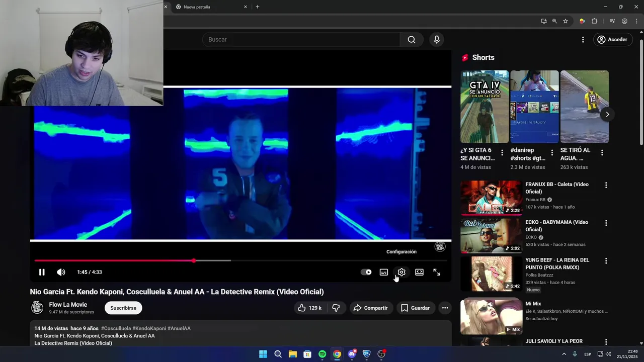
Task: Open the ECKO - BABYMAMA video thumbnail
Action: coord(491,235)
